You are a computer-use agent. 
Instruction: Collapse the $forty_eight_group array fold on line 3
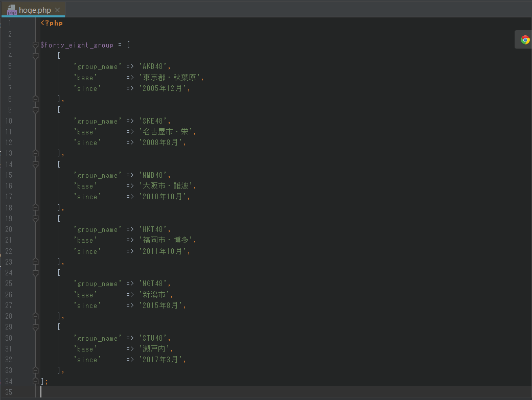coord(35,45)
